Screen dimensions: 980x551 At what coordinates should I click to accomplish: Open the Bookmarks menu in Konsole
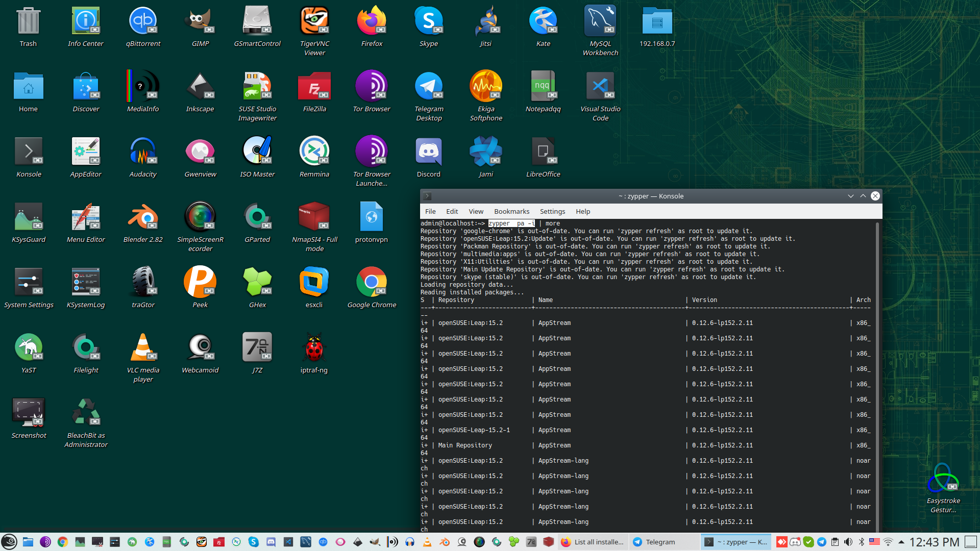(511, 211)
